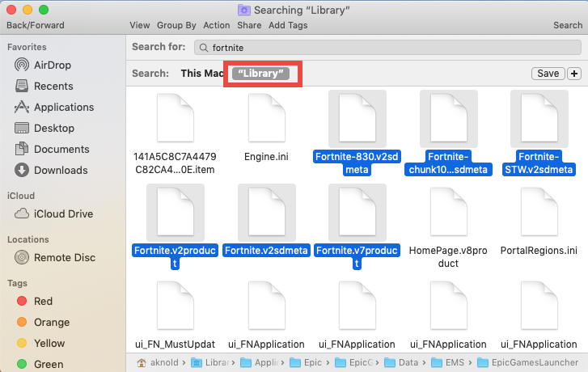Select the ui_FN_MustUpdat file

(176, 315)
